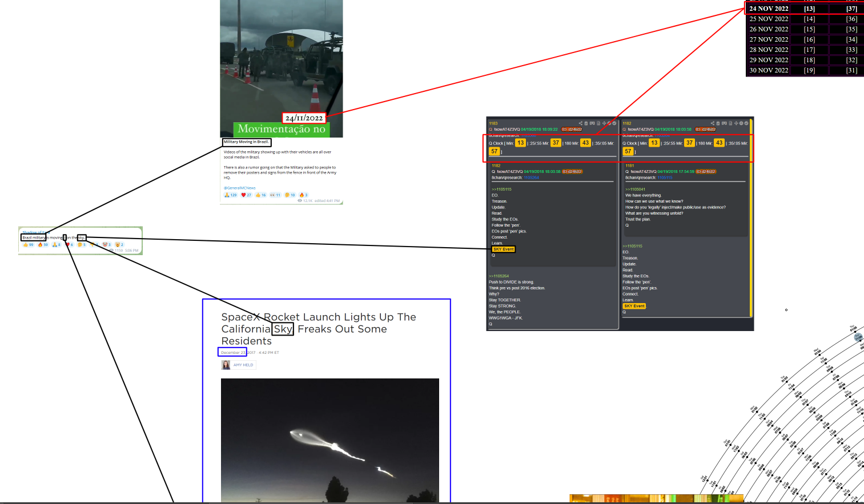Click the fire reaction showing 3

304,195
